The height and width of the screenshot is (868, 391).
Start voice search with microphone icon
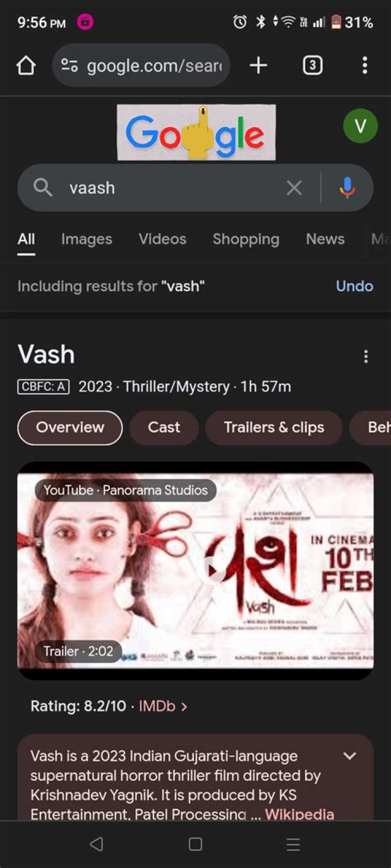(x=347, y=188)
